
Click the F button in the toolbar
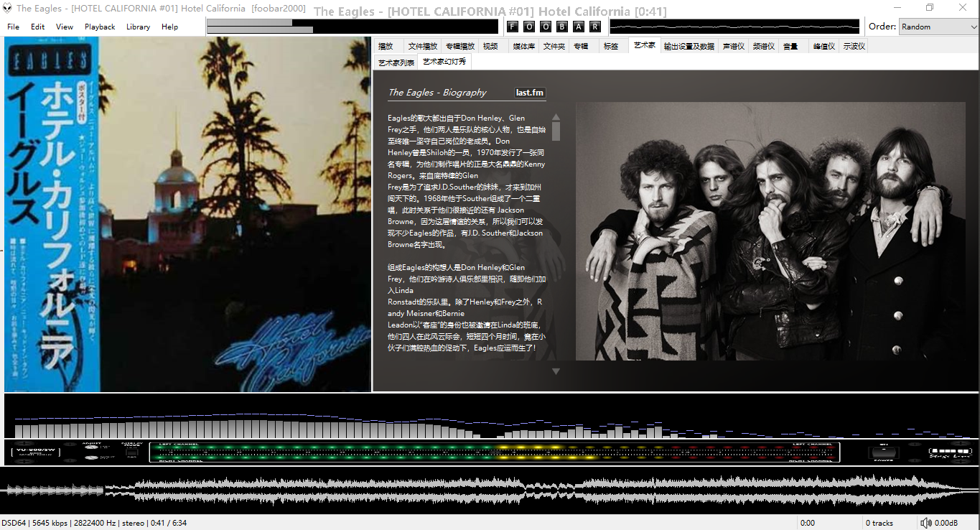[x=513, y=27]
